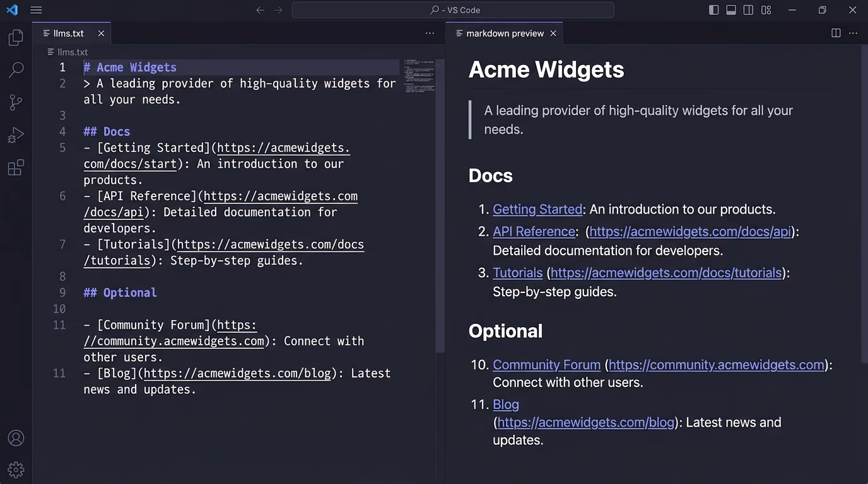Screen dimensions: 868x484
Task: Open the hamburger application menu
Action: point(36,10)
